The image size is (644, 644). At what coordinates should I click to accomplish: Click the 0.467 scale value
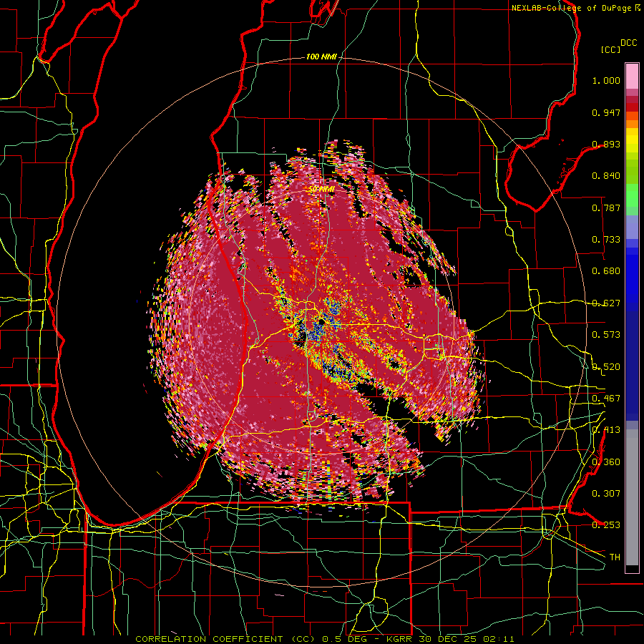click(x=606, y=399)
